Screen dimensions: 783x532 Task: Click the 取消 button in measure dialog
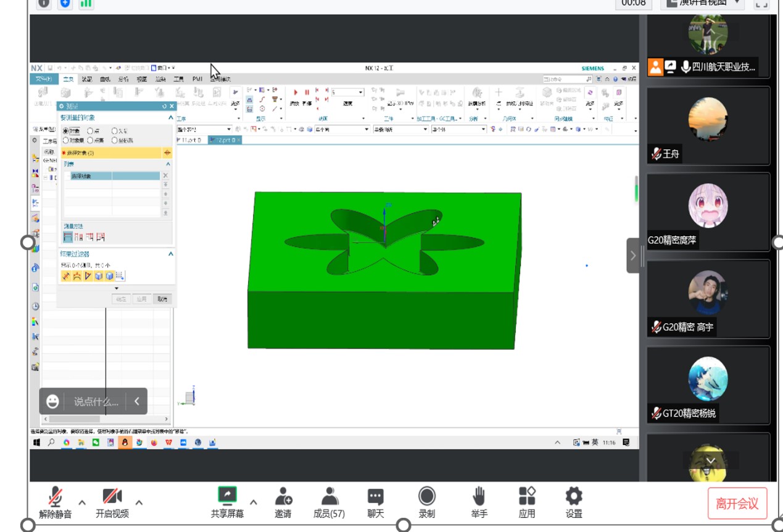click(162, 299)
